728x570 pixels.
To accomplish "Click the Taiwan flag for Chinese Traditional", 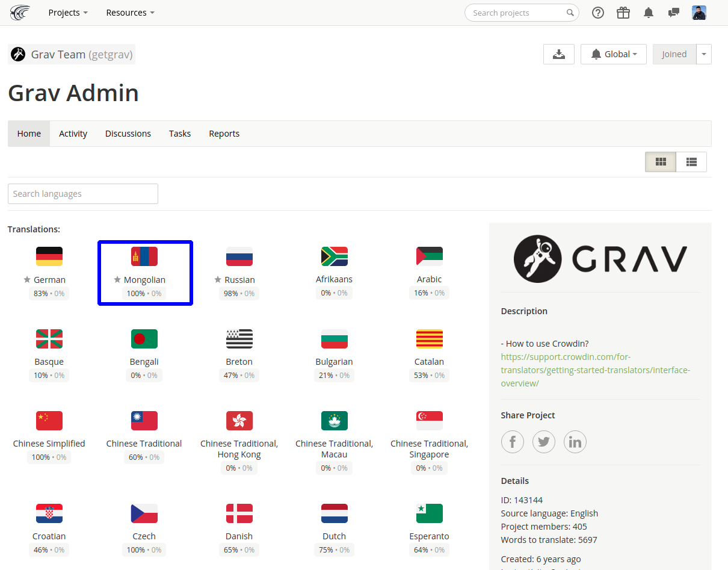I will [x=144, y=421].
